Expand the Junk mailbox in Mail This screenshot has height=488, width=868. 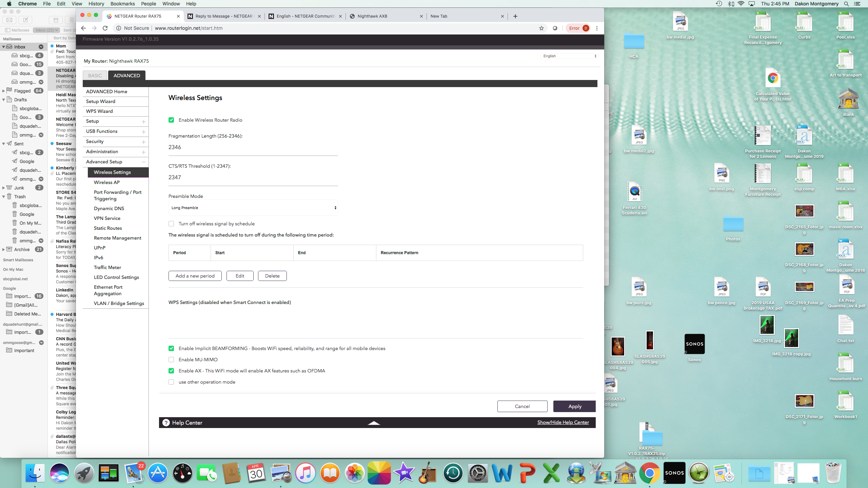[x=3, y=188]
